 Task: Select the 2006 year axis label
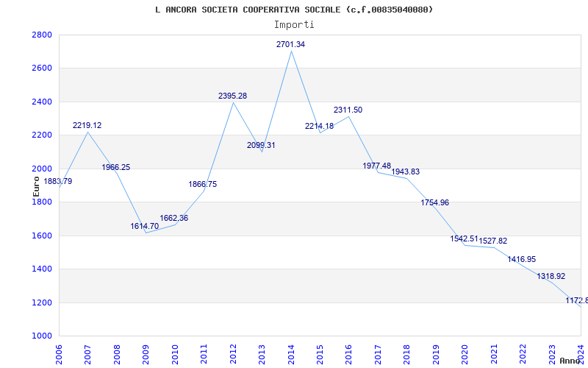[60, 355]
